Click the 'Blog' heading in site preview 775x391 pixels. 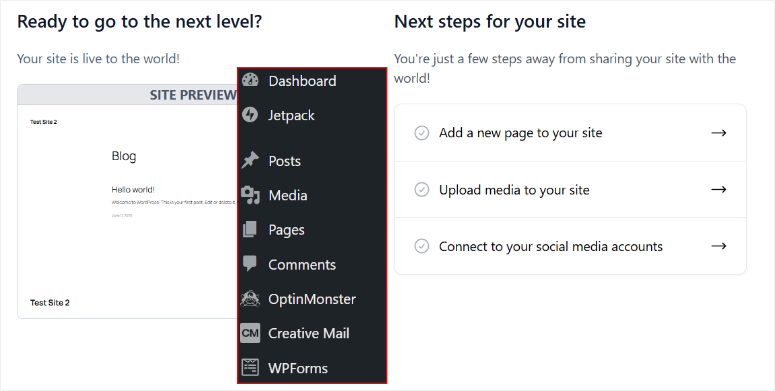[124, 156]
